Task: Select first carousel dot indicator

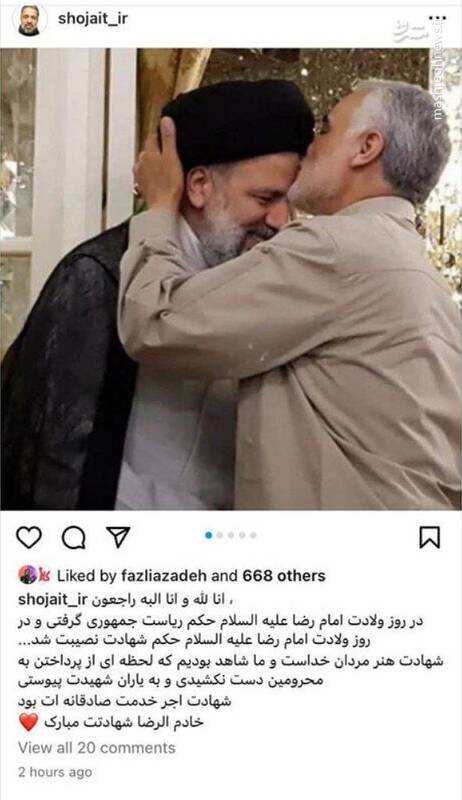Action: click(209, 535)
